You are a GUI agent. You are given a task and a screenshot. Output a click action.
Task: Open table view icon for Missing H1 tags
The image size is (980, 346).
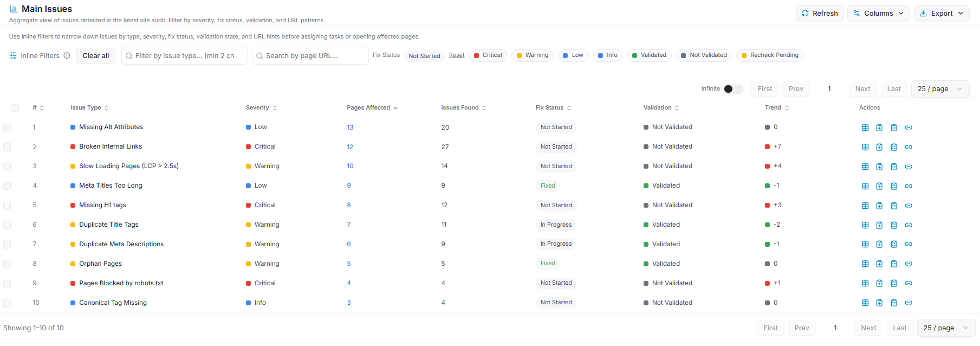click(865, 206)
